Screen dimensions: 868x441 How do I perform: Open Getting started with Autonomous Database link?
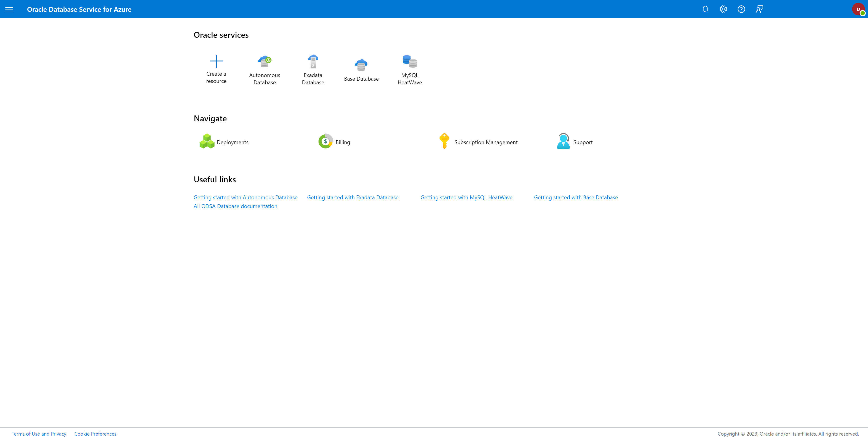[x=246, y=197]
